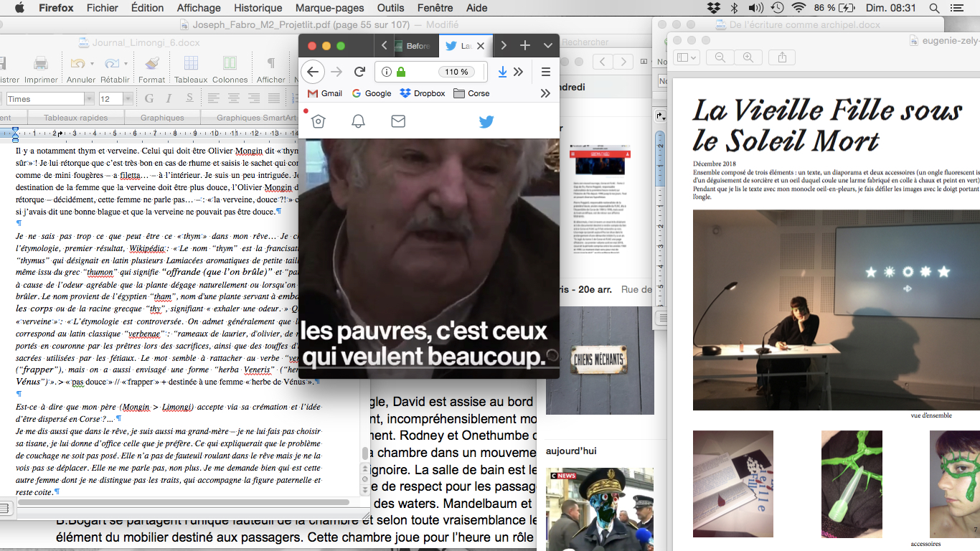This screenshot has width=980, height=551.
Task: Open the font size 12 dropdown
Action: (127, 99)
